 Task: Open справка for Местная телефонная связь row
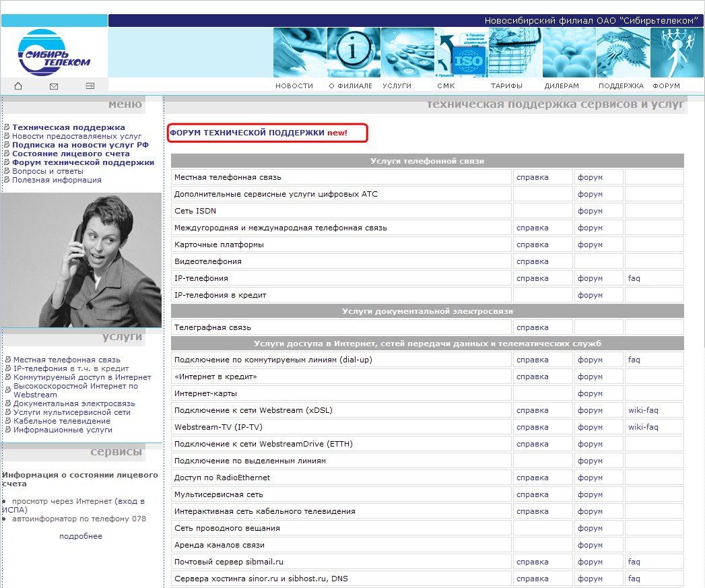click(x=533, y=177)
